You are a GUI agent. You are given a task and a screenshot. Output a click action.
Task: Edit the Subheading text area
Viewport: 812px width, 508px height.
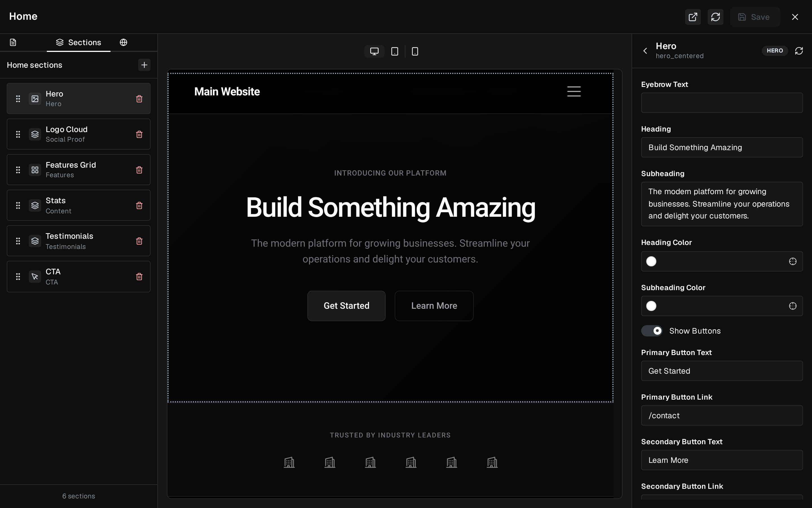(x=722, y=204)
